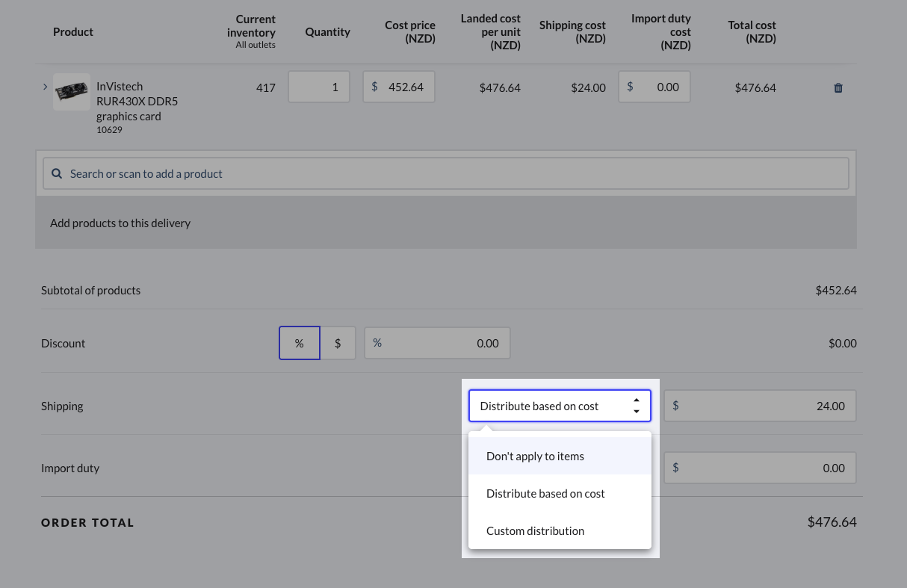Delete the InVistech product row with trash icon

[x=838, y=88]
